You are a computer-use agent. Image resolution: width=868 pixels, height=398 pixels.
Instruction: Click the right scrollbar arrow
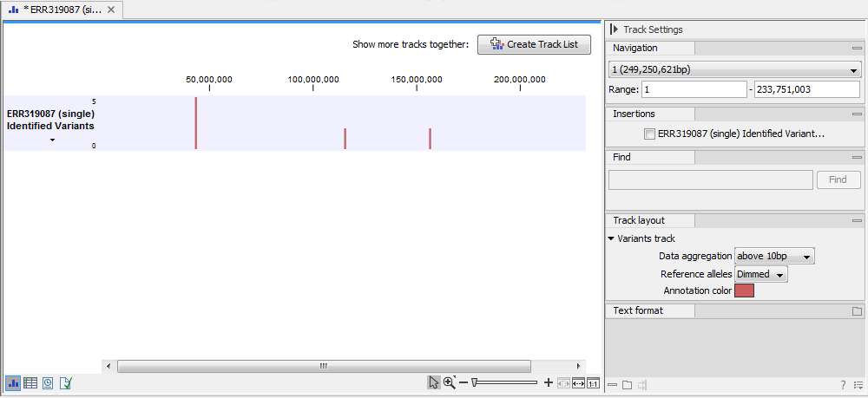pyautogui.click(x=579, y=366)
